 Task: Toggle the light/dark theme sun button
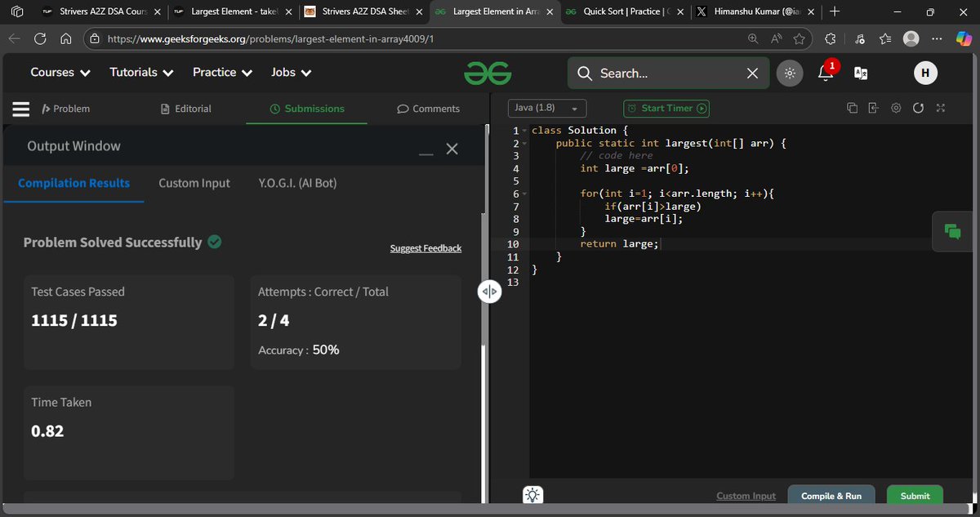[789, 73]
